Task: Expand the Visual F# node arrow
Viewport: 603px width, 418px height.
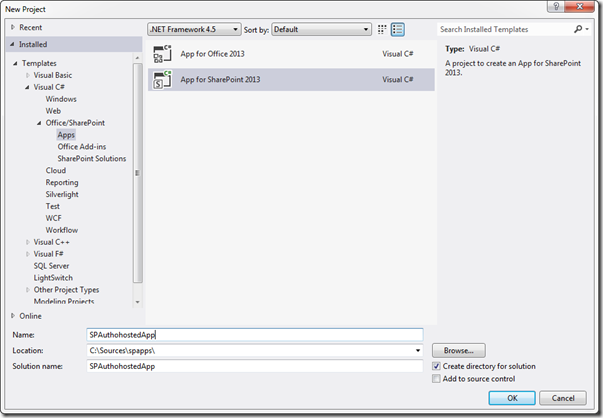Action: tap(28, 254)
